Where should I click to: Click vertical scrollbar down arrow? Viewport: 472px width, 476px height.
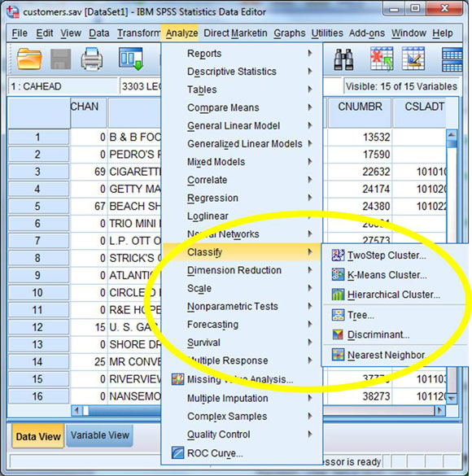pyautogui.click(x=452, y=398)
